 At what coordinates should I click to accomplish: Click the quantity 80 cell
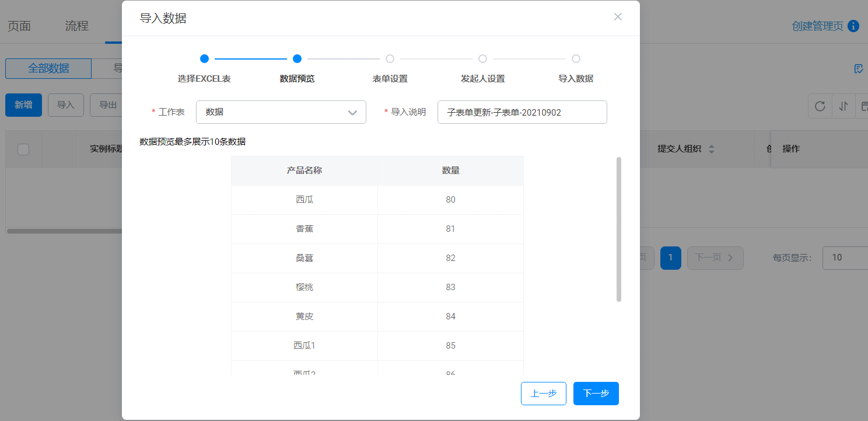click(450, 200)
